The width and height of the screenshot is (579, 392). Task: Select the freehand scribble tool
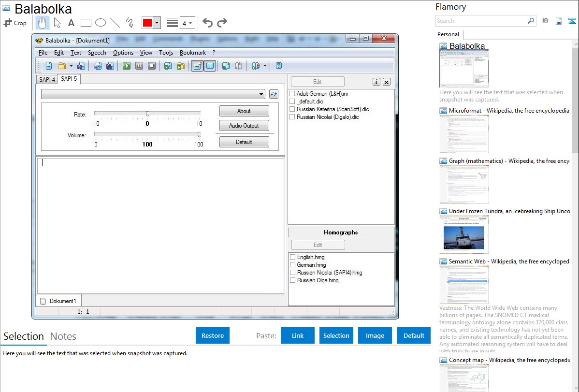(x=130, y=23)
